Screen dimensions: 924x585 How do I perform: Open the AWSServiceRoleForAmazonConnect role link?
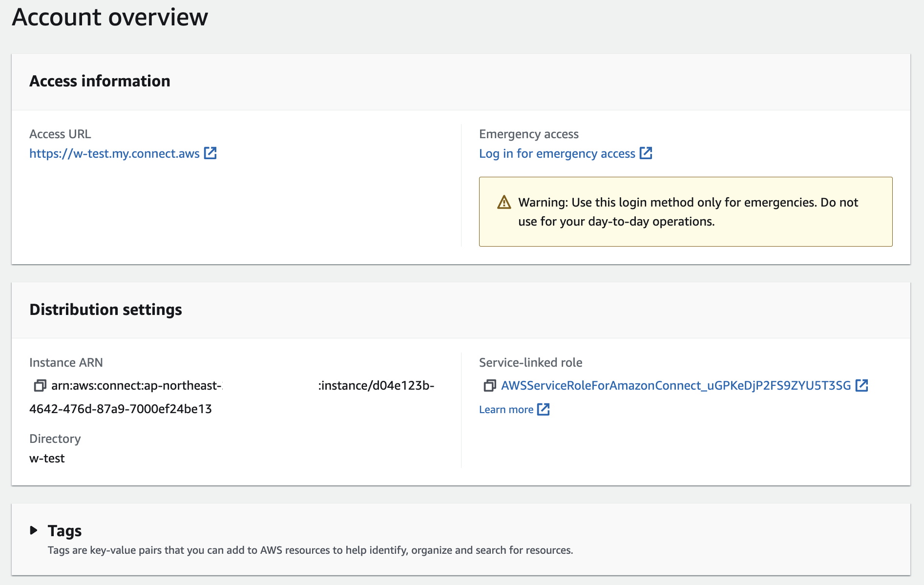(x=676, y=386)
